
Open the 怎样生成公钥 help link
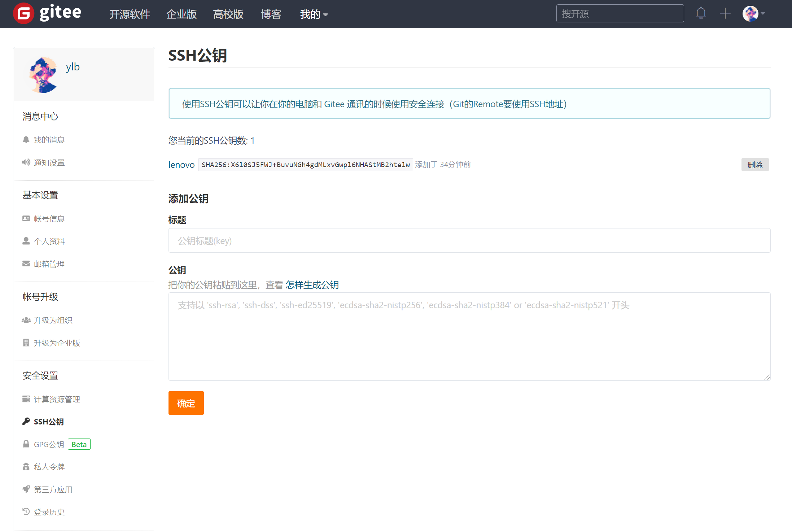pyautogui.click(x=312, y=285)
